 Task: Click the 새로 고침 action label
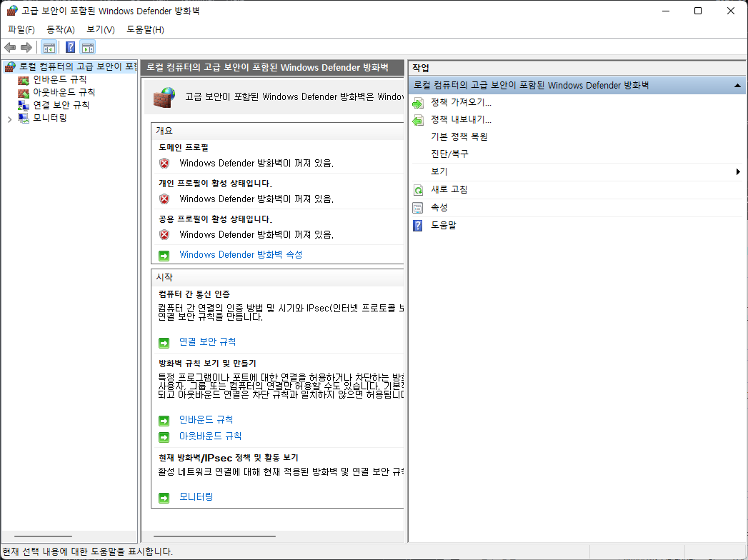[x=449, y=189]
